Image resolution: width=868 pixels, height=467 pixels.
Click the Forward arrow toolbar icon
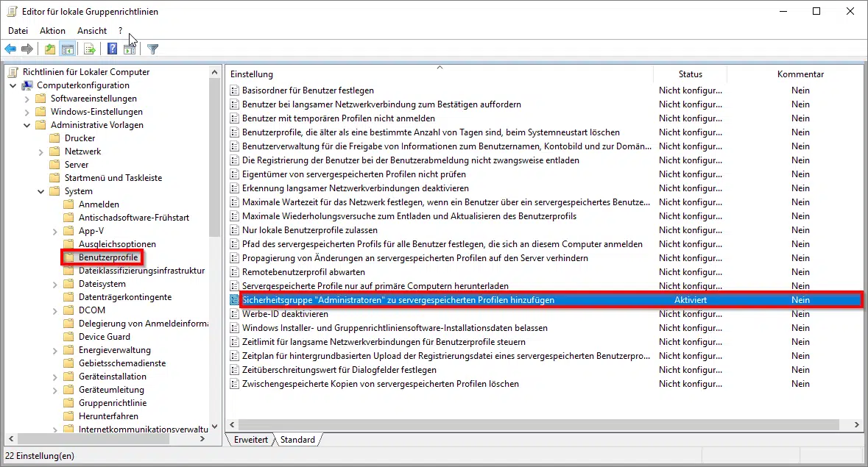(27, 49)
